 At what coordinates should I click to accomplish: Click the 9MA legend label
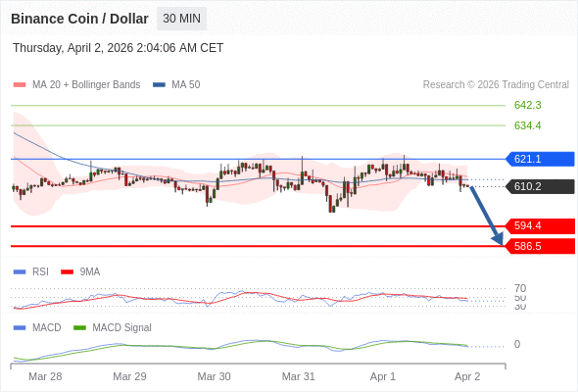pyautogui.click(x=90, y=272)
